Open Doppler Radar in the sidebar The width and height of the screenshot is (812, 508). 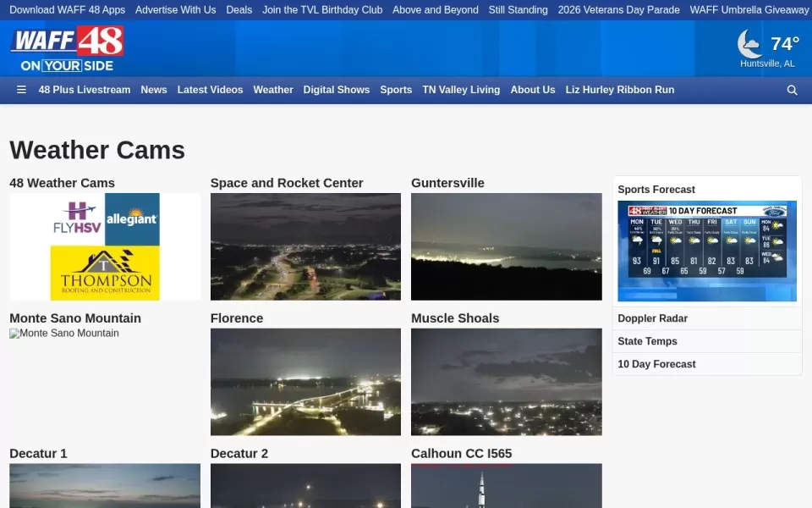(x=652, y=319)
